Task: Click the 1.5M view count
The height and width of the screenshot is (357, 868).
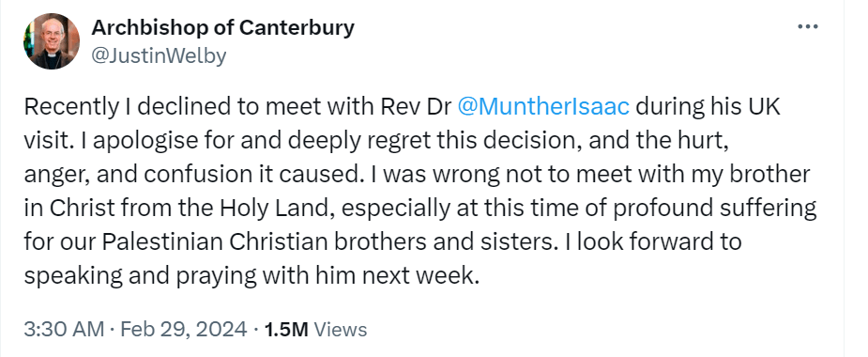Action: pos(285,329)
